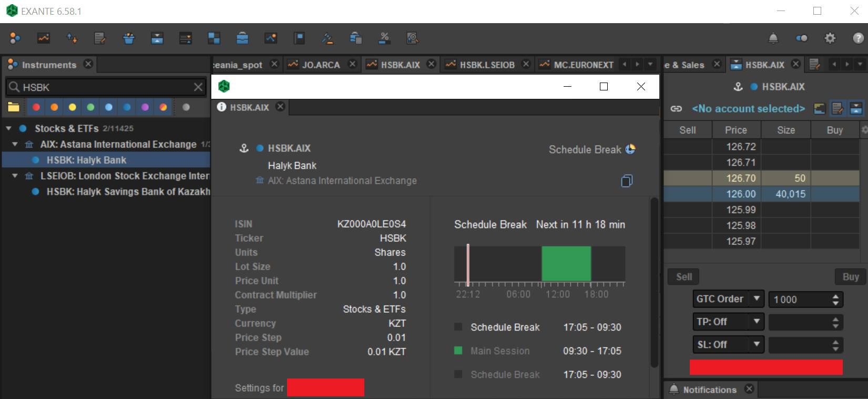Open the depth table column settings gear
Viewport: 868px width, 399px height.
pos(864,129)
